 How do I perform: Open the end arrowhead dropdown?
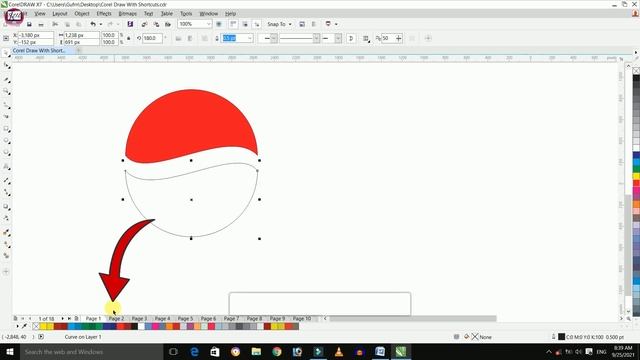[338, 38]
